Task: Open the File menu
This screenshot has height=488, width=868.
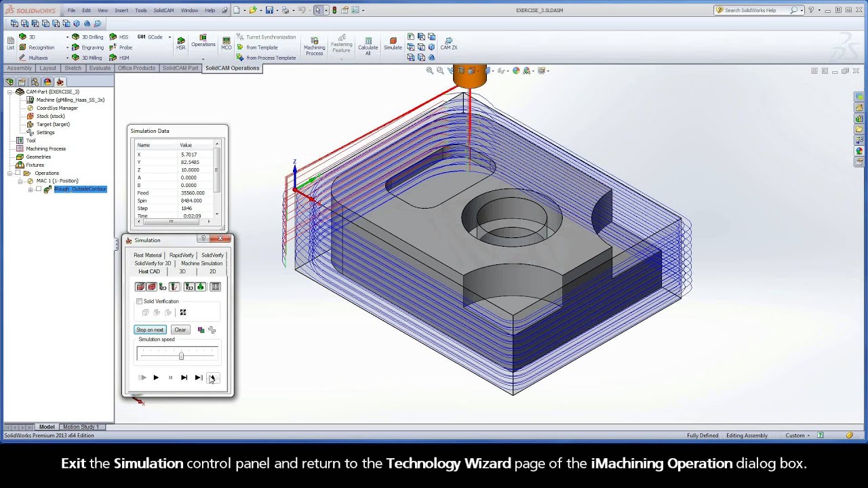Action: click(x=71, y=10)
